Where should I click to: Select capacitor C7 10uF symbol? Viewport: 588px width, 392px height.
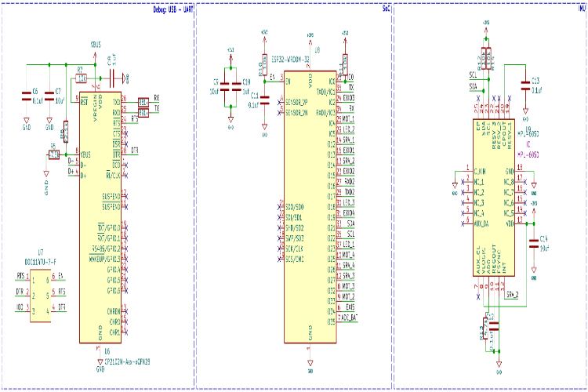49,96
